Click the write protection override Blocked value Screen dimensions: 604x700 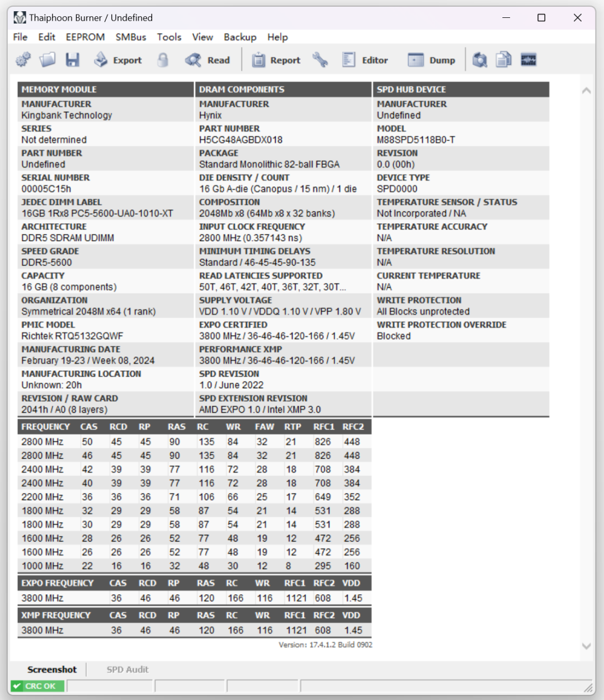pos(394,336)
